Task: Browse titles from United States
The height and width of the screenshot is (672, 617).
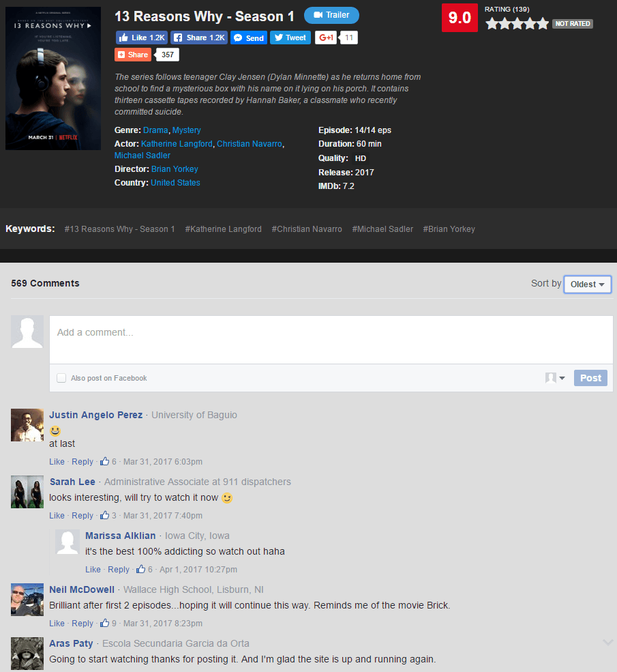Action: pos(175,183)
